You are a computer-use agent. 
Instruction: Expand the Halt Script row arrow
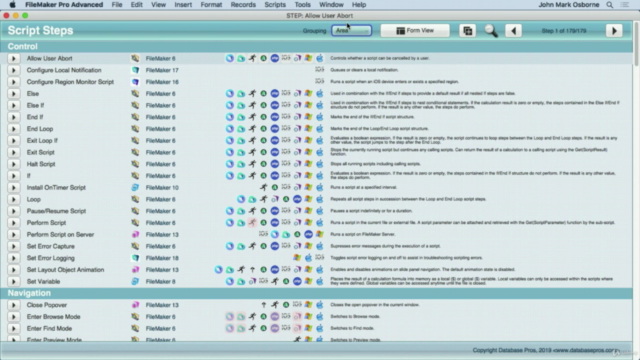(x=13, y=164)
